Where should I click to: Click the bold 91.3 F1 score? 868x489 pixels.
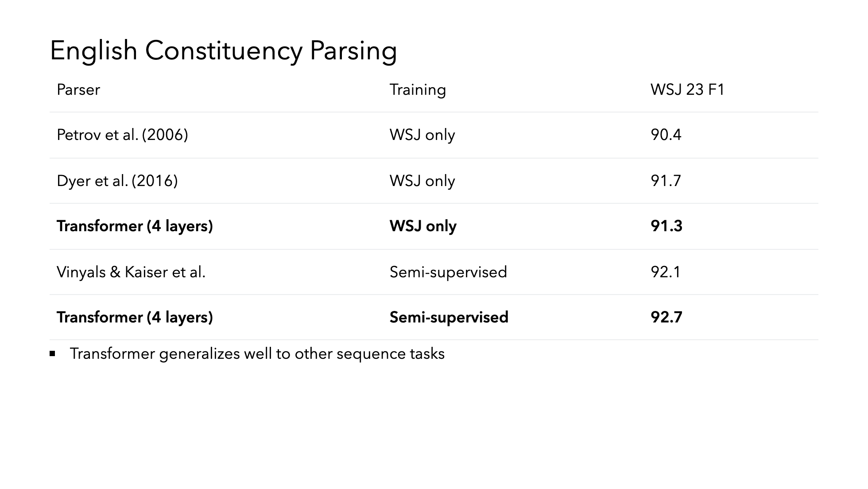point(666,226)
